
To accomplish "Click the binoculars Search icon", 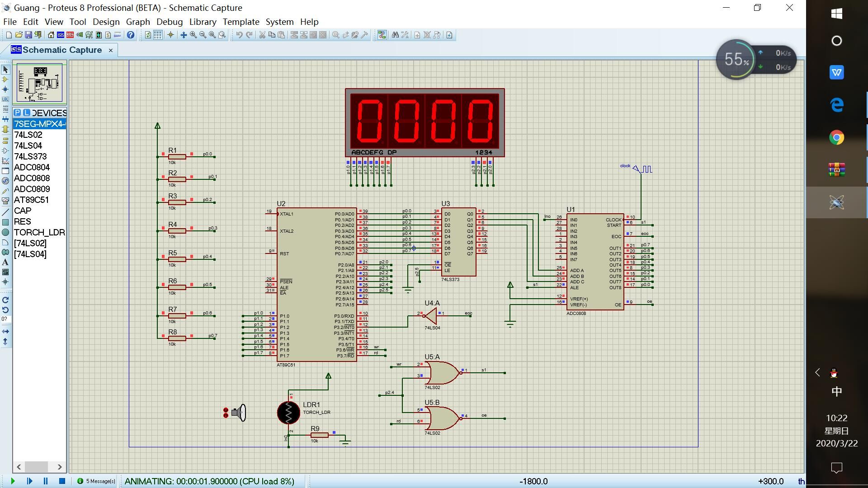I will coord(395,35).
